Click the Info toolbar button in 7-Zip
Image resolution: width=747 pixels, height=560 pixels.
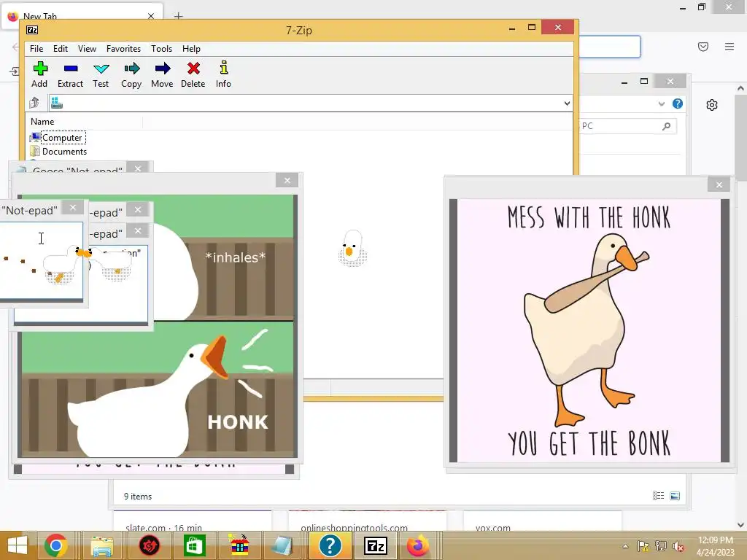223,74
